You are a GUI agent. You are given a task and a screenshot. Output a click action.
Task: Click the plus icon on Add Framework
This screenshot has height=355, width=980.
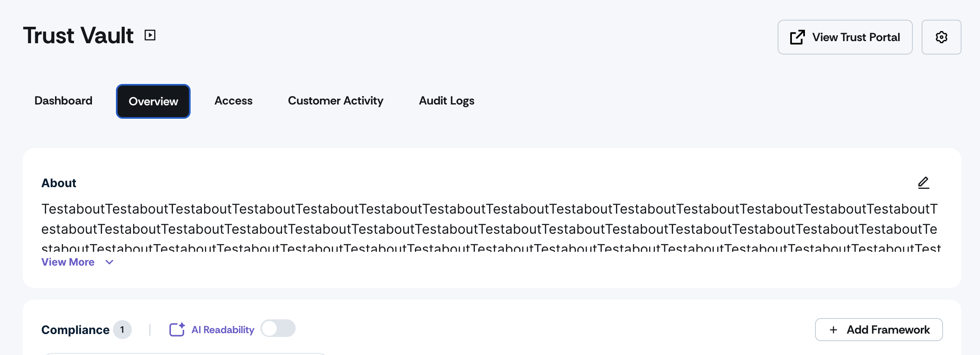(x=833, y=330)
